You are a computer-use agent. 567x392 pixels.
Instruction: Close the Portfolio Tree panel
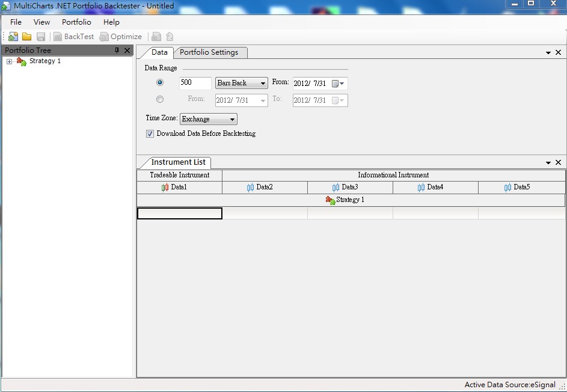pos(127,51)
